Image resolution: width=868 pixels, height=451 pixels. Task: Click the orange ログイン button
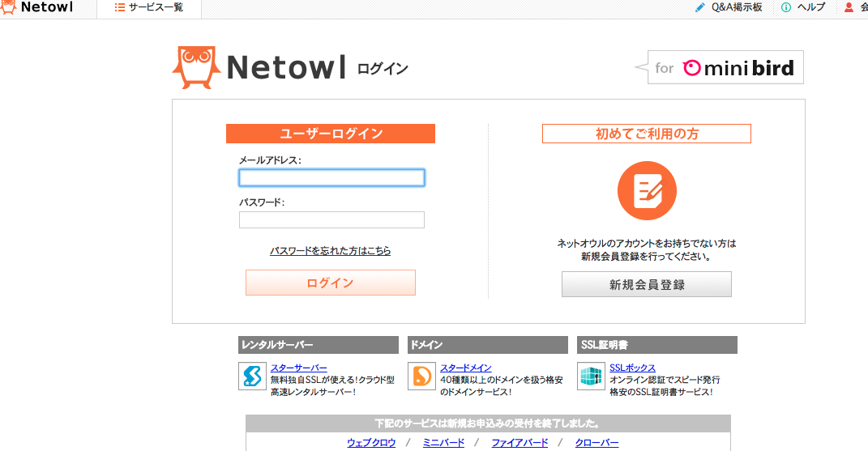point(331,283)
